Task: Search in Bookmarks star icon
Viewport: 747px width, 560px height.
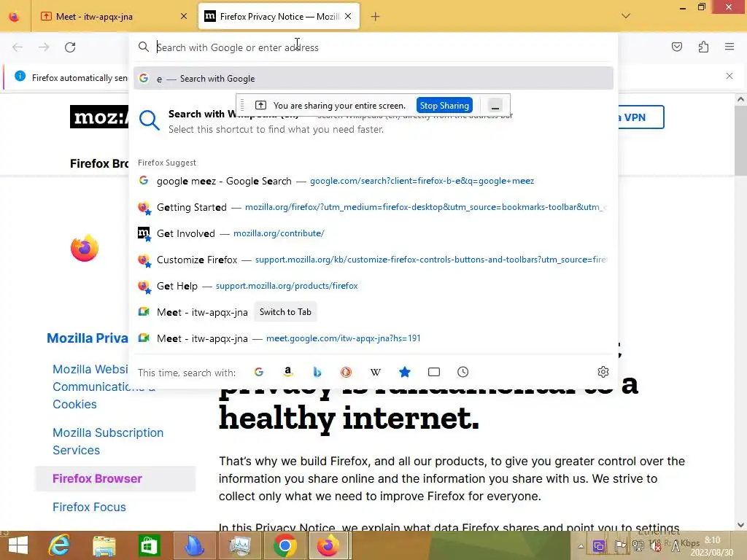Action: [x=404, y=372]
